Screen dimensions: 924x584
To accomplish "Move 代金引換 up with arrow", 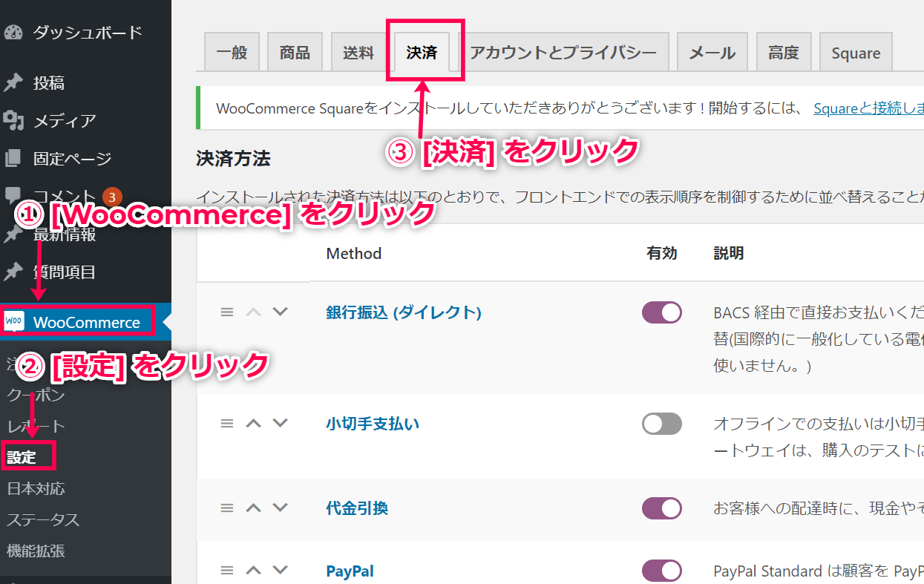I will tap(254, 508).
